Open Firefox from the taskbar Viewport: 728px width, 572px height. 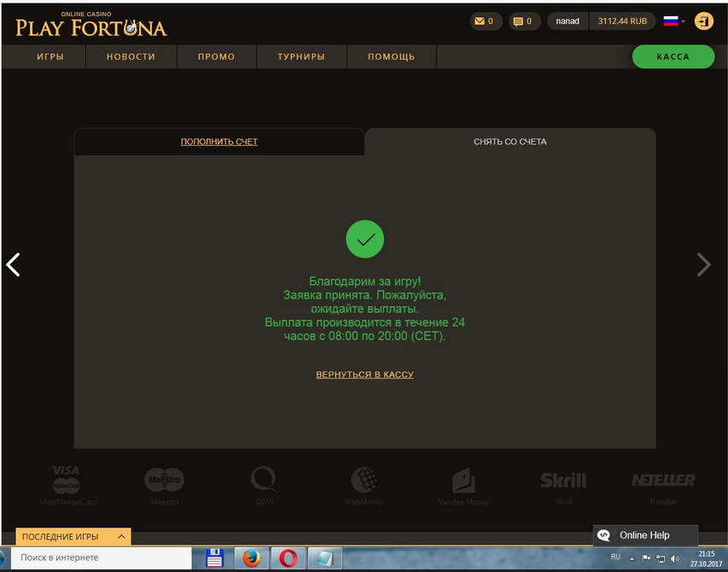click(251, 558)
